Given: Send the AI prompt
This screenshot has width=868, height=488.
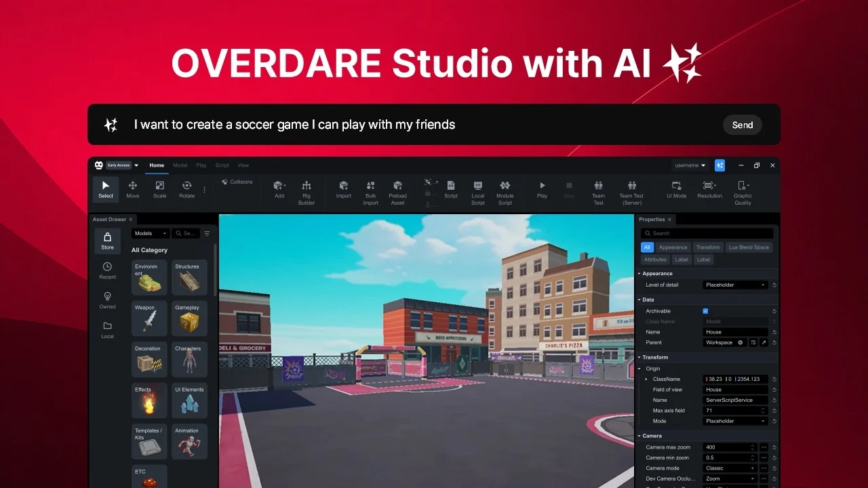Looking at the screenshot, I should [x=743, y=125].
